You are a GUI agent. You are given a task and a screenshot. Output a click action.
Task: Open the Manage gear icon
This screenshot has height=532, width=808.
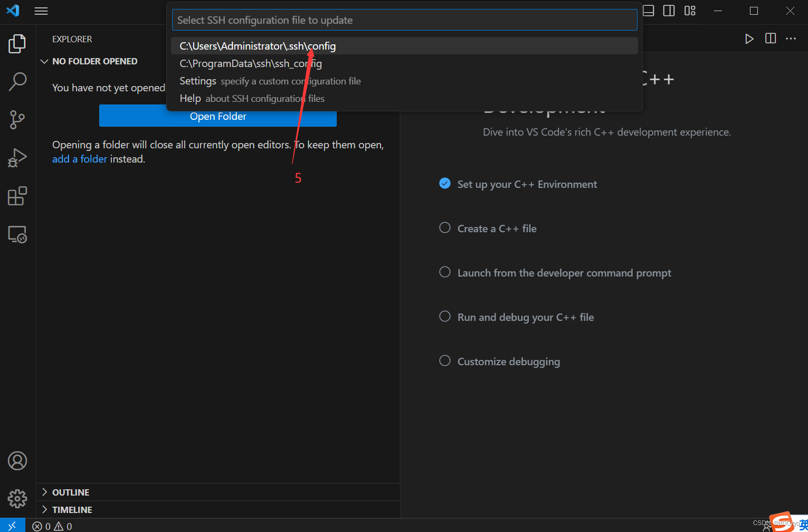(17, 499)
